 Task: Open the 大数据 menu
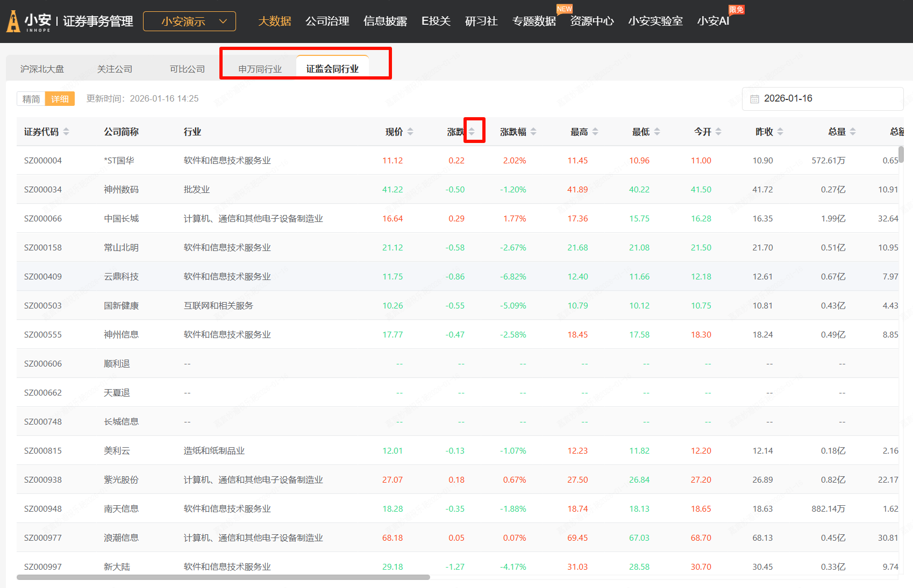(274, 21)
